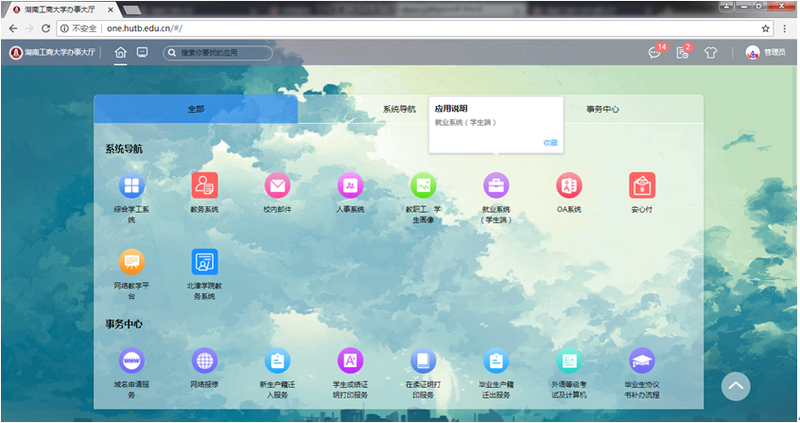800x423 pixels.
Task: Switch to the 事务中心 tab
Action: point(603,109)
